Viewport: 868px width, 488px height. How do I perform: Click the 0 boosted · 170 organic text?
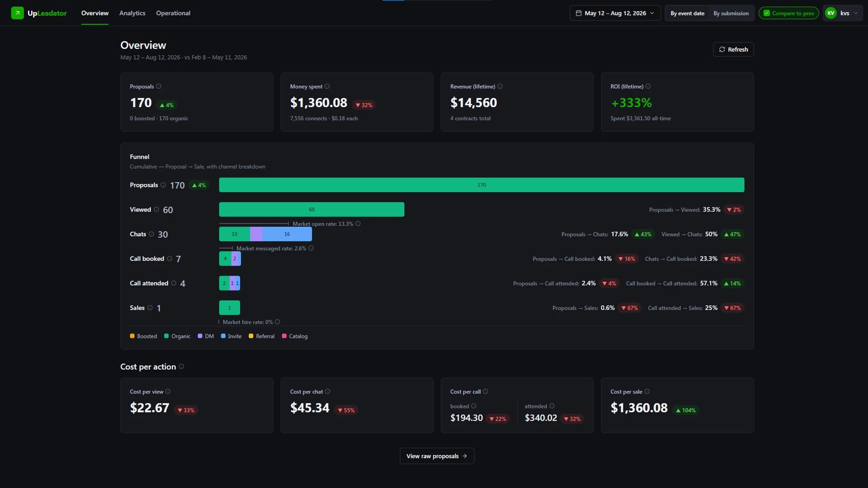pos(159,118)
